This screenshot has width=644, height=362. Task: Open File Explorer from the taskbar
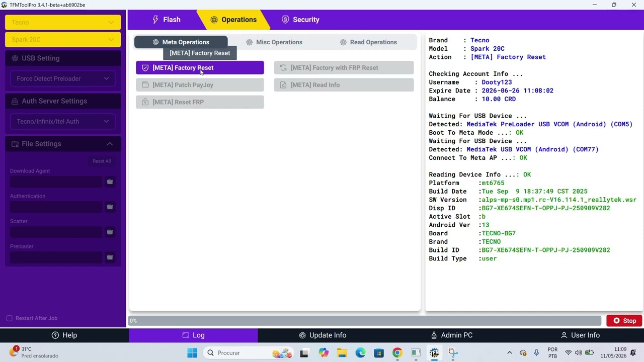pyautogui.click(x=342, y=353)
